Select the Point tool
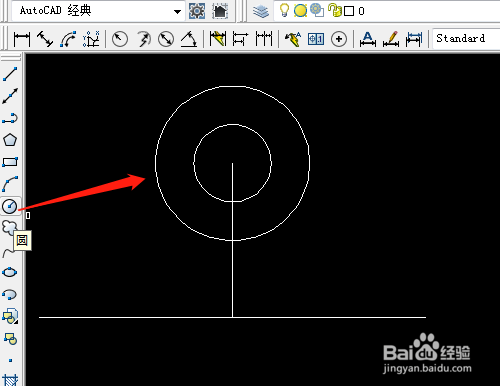The width and height of the screenshot is (500, 386). pos(10,360)
